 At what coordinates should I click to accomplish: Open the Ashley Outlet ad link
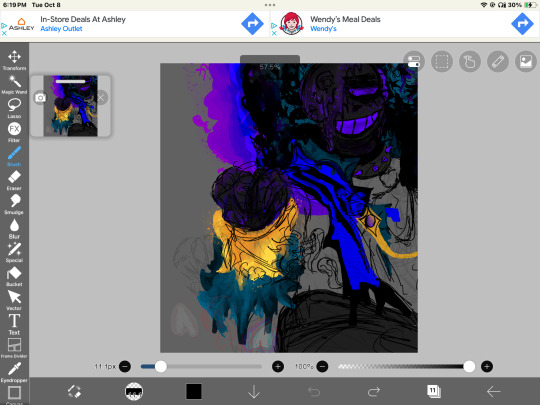click(61, 29)
